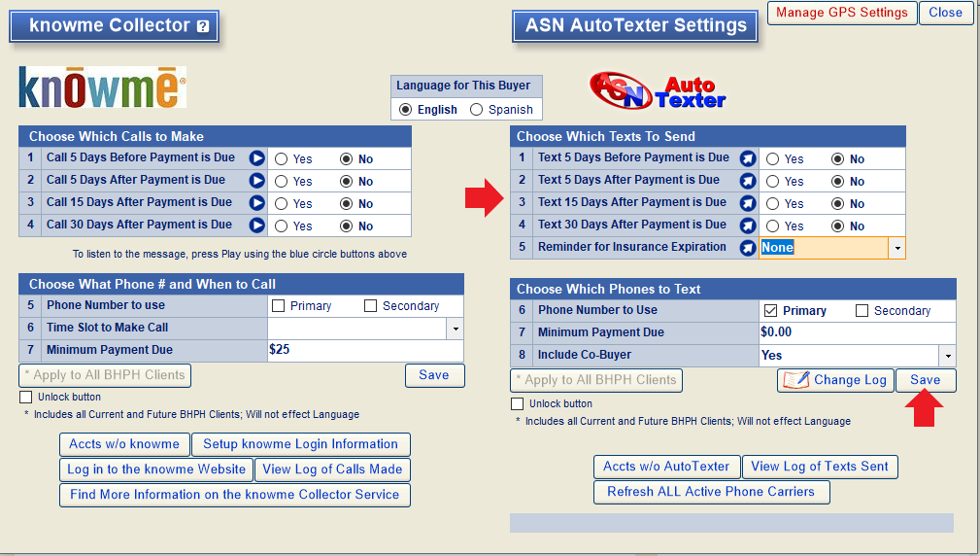Choose Yes for Call 5 Days Before Payment
This screenshot has width=980, height=556.
coord(282,158)
